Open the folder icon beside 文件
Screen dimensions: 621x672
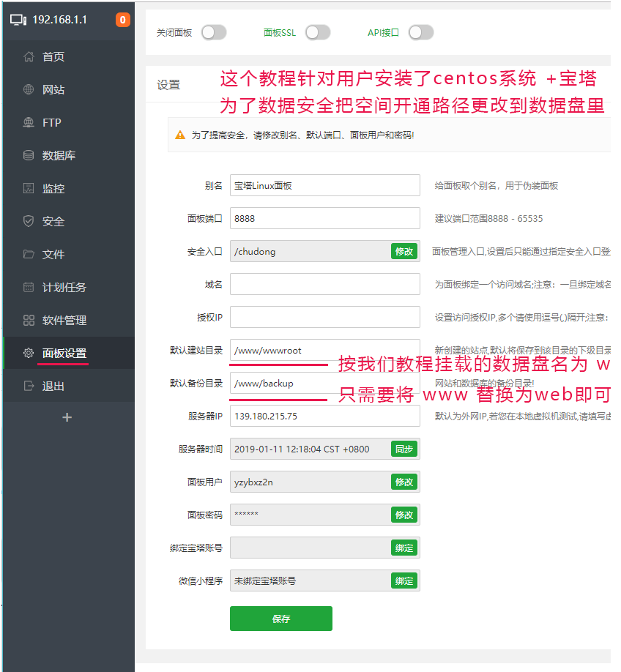click(29, 254)
